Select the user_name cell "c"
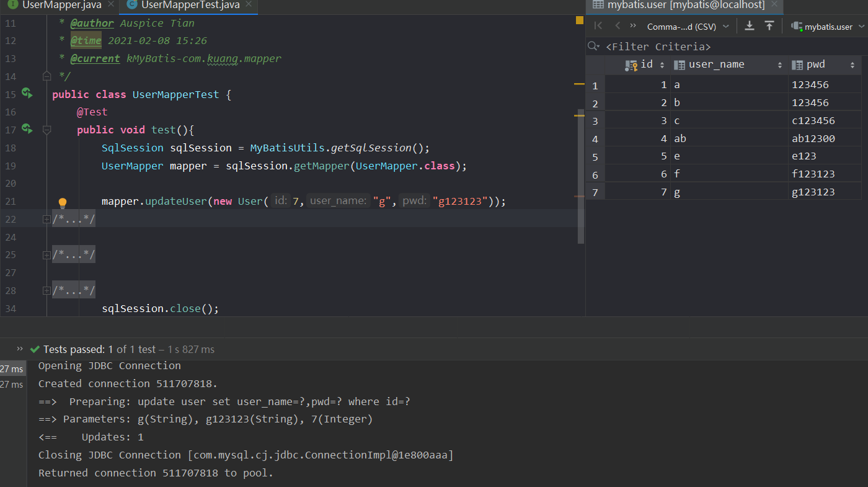868x487 pixels. pos(729,121)
